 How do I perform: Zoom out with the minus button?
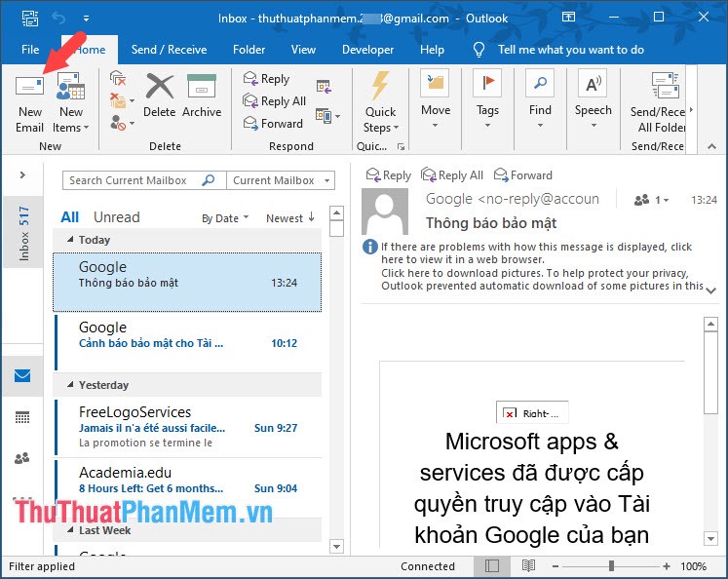click(556, 566)
